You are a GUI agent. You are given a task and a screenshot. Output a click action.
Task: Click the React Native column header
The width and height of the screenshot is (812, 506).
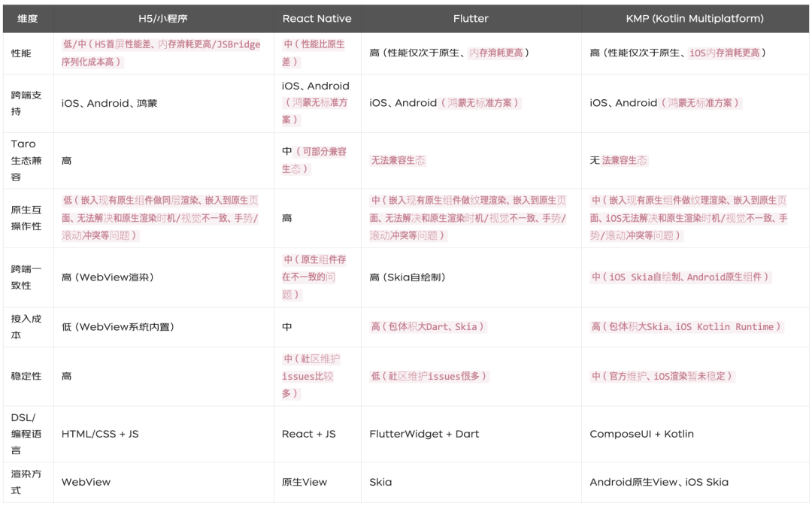coord(317,19)
